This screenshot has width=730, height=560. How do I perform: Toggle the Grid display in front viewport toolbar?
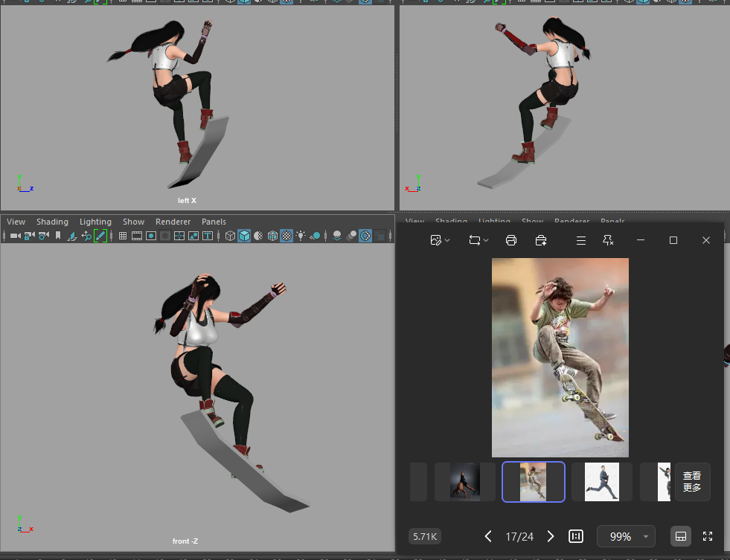coord(123,236)
